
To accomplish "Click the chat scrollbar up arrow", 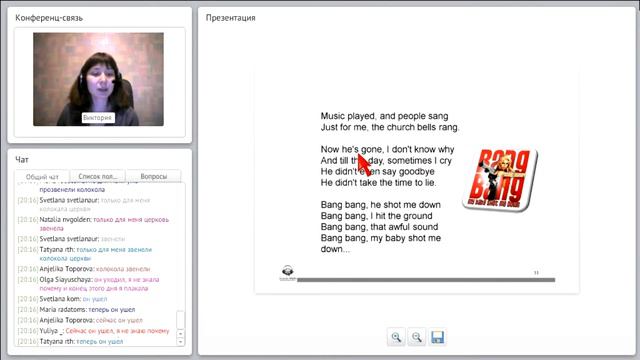I will [x=180, y=333].
